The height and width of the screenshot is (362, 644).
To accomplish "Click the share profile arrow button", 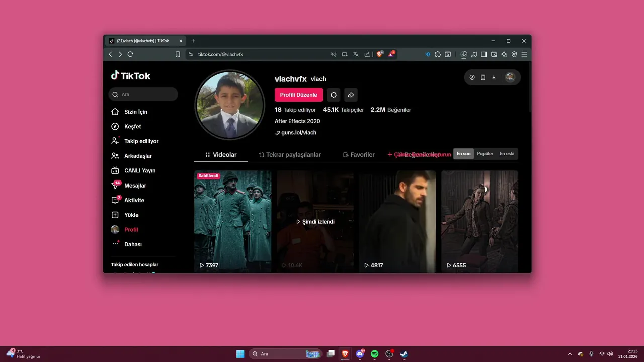I will tap(351, 95).
